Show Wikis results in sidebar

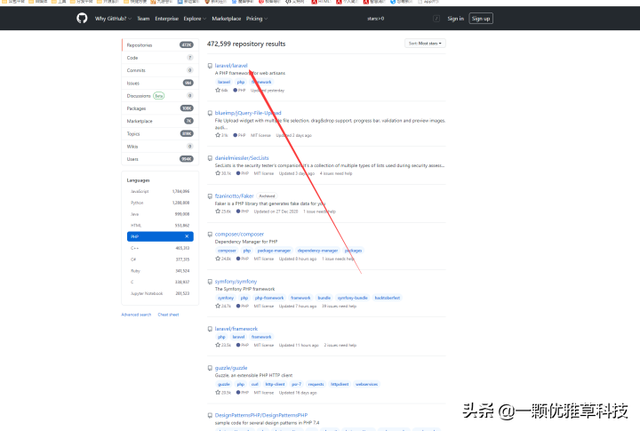[160, 146]
